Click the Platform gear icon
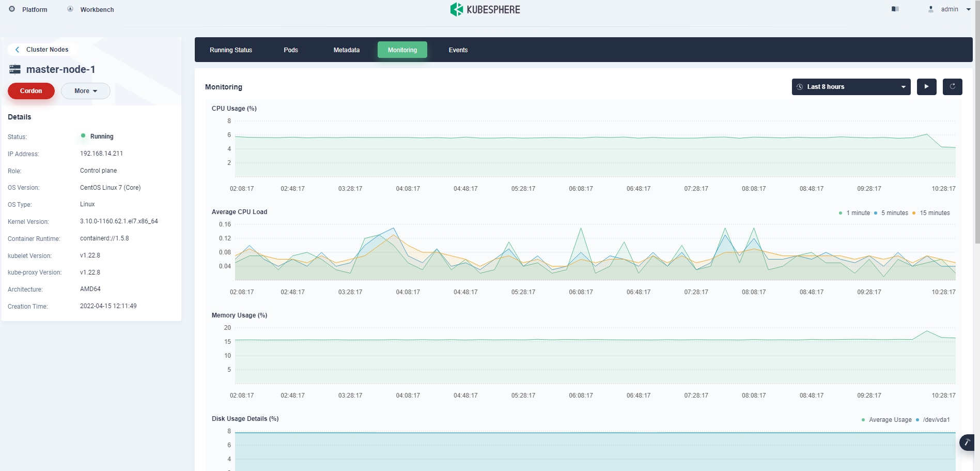 (12, 9)
